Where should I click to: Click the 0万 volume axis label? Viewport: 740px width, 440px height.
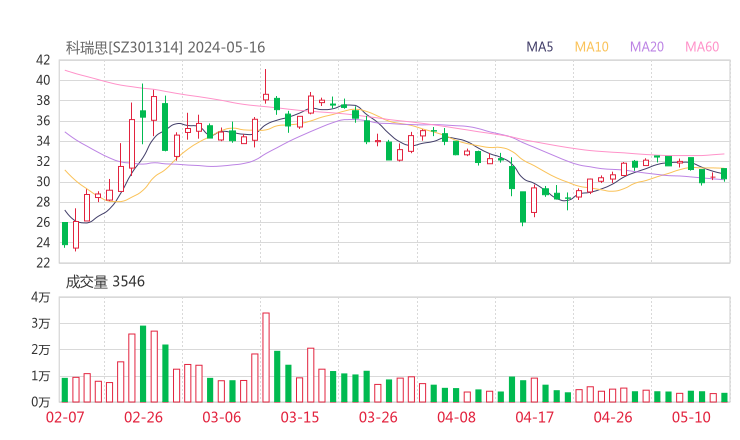click(41, 402)
